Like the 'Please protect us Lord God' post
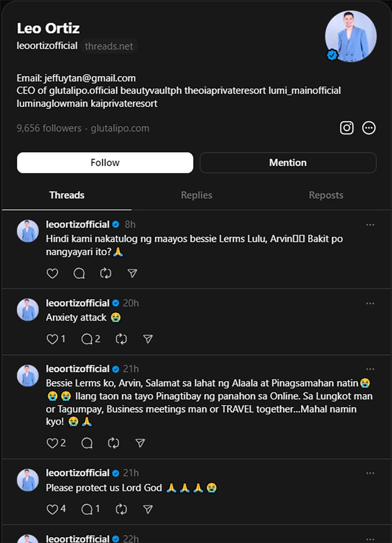Screen dimensions: 392x543 [52, 509]
